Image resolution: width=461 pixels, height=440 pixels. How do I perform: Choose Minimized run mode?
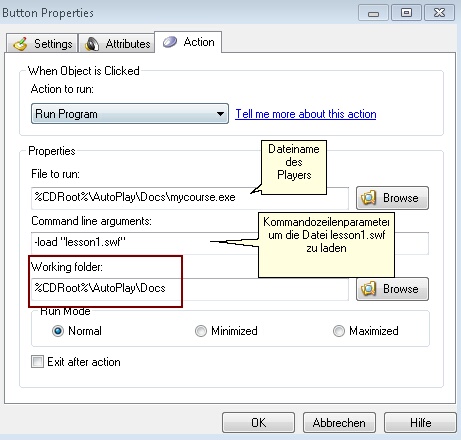[201, 331]
